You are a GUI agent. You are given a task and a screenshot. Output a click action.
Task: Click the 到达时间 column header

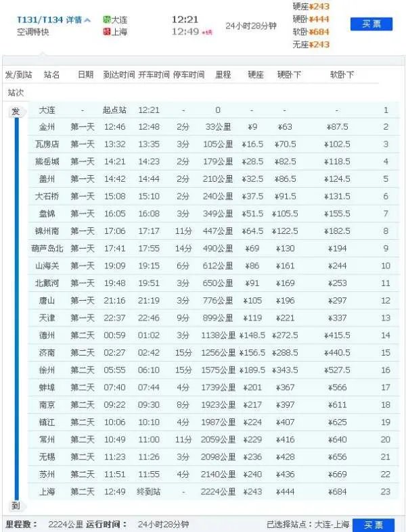click(x=119, y=74)
